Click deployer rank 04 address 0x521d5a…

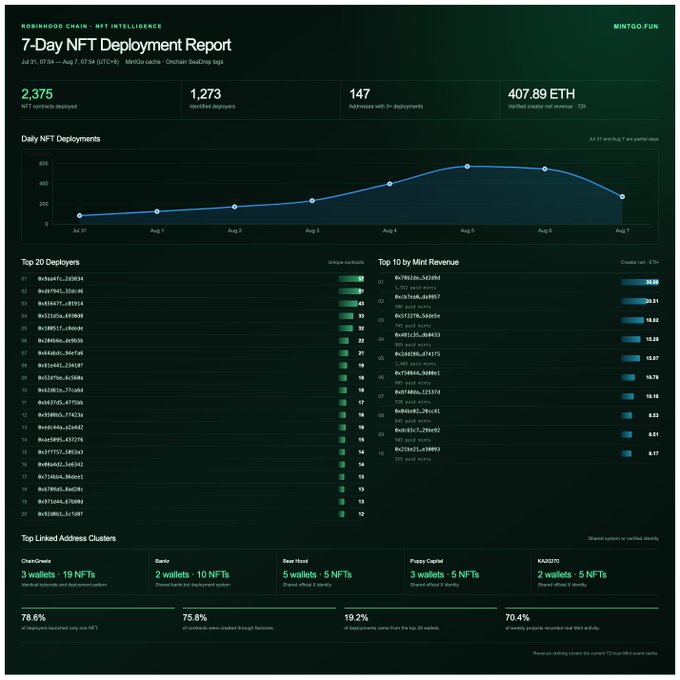pyautogui.click(x=60, y=316)
